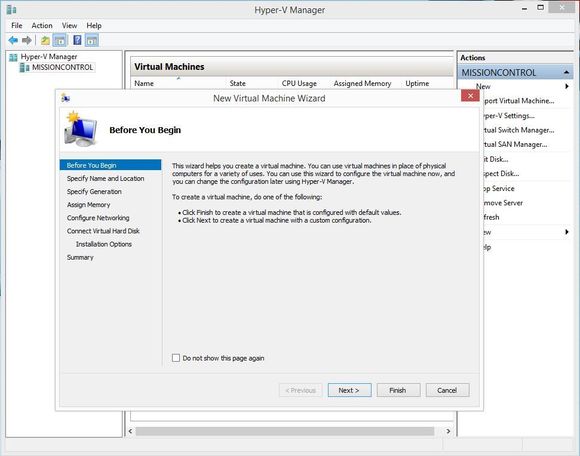Go to Assign Memory wizard step
580x456 pixels.
pyautogui.click(x=88, y=205)
